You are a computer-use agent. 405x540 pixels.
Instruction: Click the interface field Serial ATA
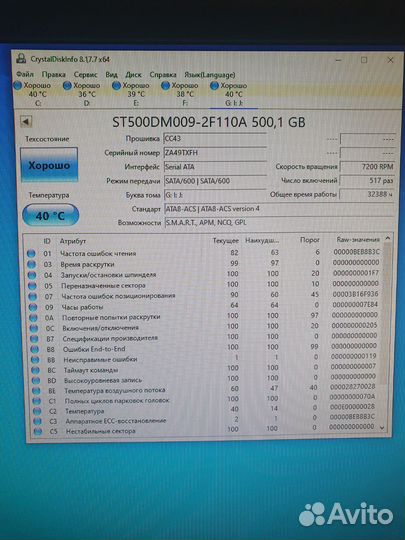pos(215,167)
